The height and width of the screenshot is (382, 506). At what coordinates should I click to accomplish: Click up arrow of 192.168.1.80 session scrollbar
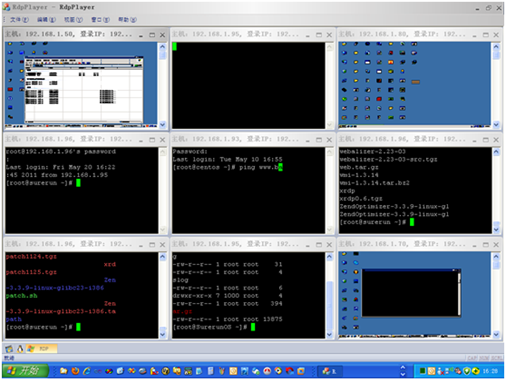click(496, 47)
